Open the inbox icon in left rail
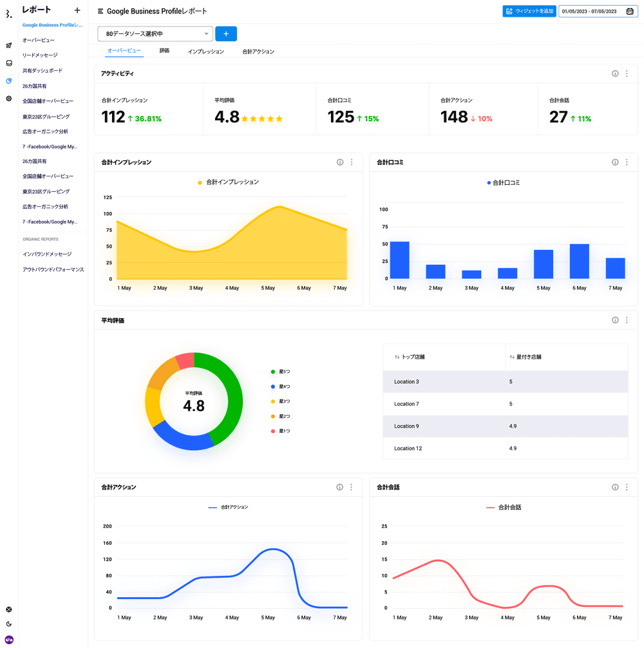The width and height of the screenshot is (644, 648). point(9,63)
